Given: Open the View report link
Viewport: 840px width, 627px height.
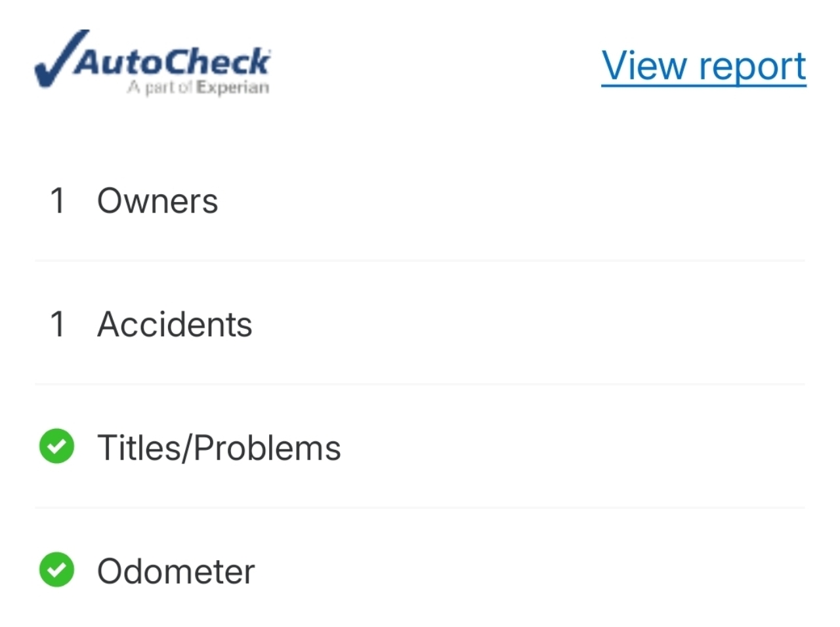Looking at the screenshot, I should [703, 66].
